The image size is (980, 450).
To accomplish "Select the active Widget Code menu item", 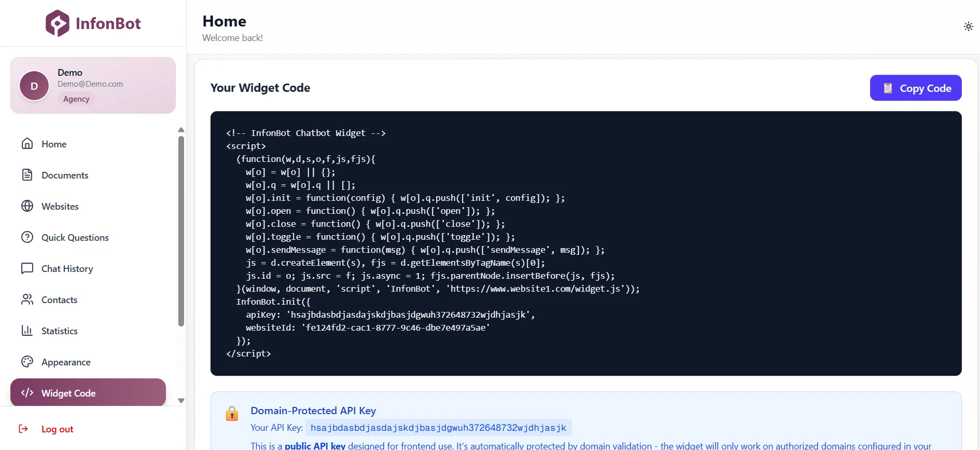I will coord(88,393).
